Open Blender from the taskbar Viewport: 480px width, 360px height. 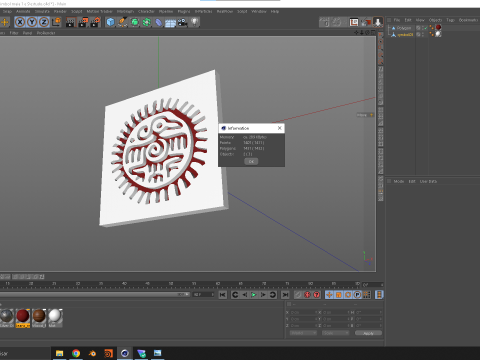[92, 353]
